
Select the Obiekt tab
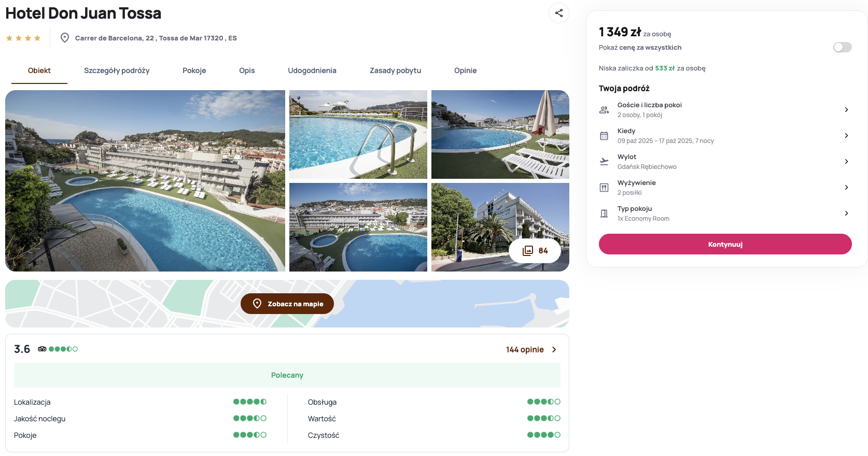pyautogui.click(x=39, y=70)
